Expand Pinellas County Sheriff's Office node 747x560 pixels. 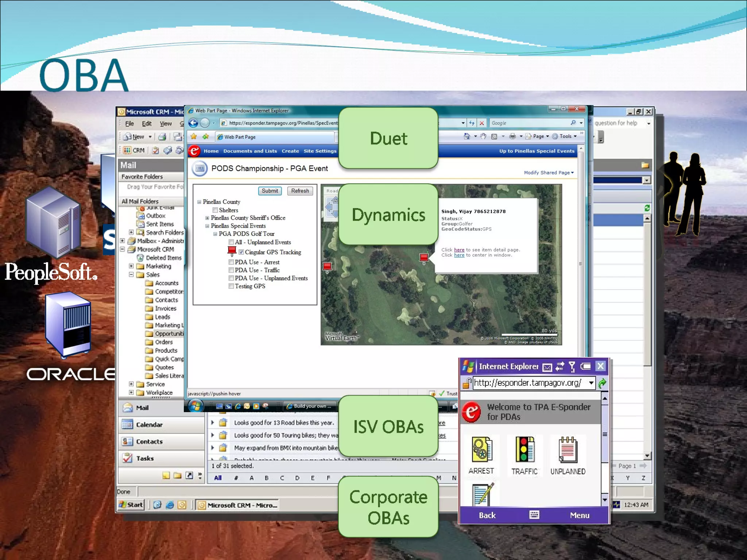tap(207, 218)
